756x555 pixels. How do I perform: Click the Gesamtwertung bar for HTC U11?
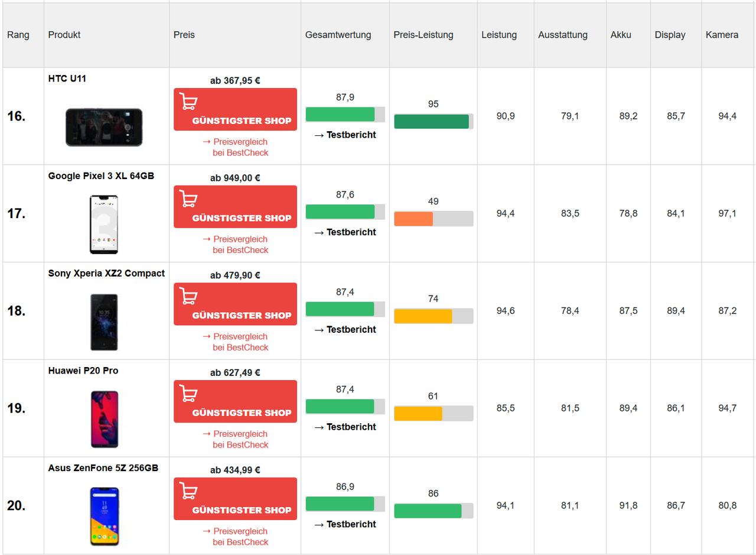point(345,114)
